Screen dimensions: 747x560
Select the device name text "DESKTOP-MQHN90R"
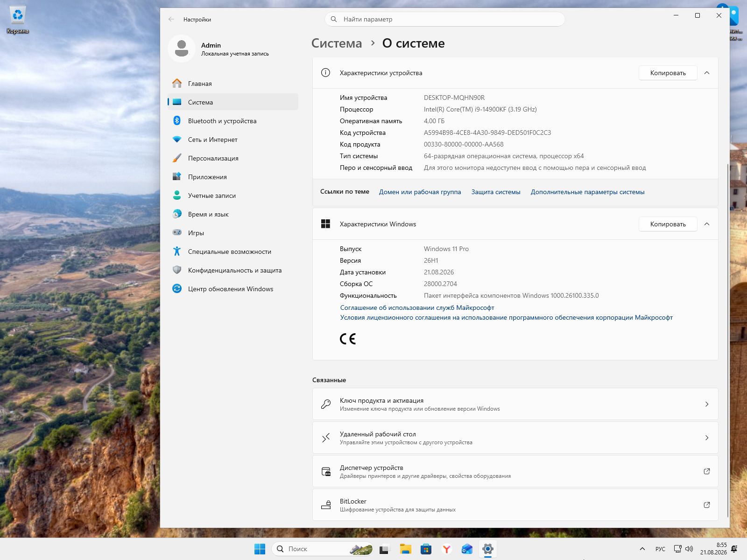point(454,98)
